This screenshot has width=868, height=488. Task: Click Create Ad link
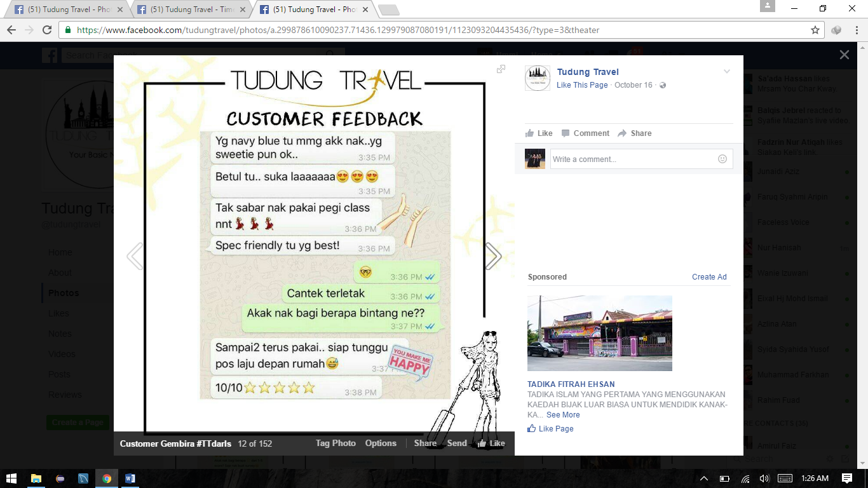(709, 277)
